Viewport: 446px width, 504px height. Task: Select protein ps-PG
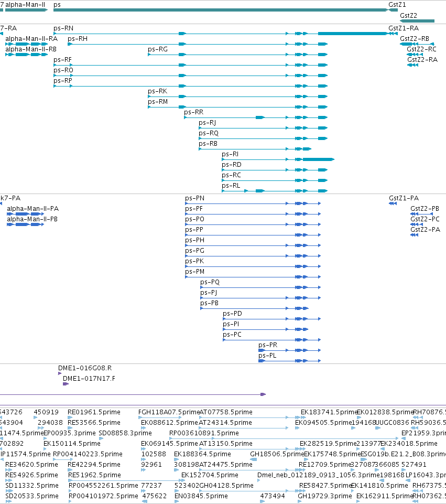pos(253,256)
